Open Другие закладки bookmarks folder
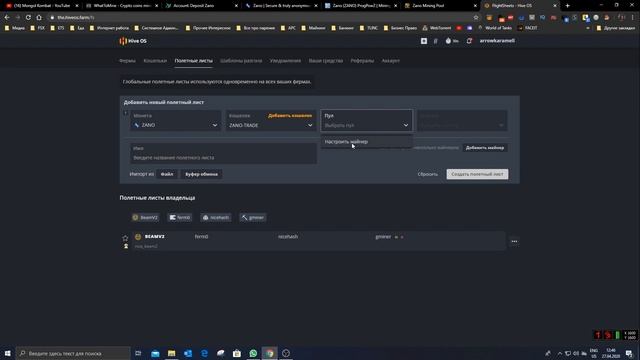This screenshot has width=640, height=360. 616,28
